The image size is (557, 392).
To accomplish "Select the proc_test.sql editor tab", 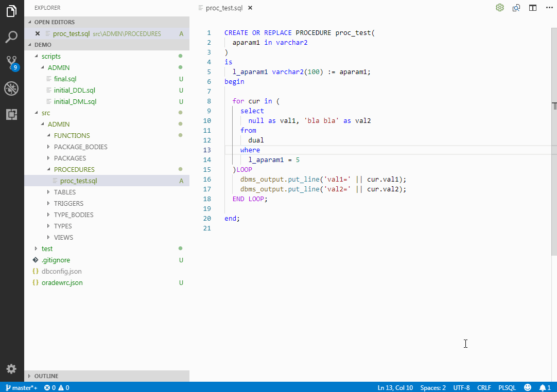I will pyautogui.click(x=224, y=8).
